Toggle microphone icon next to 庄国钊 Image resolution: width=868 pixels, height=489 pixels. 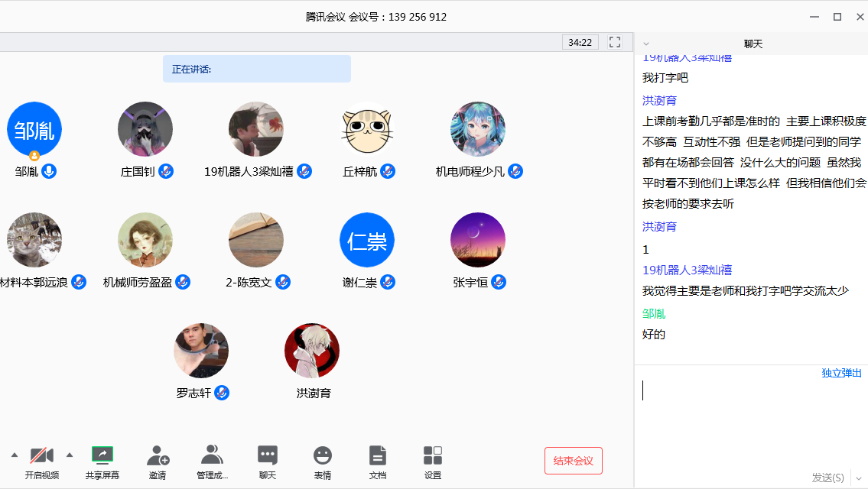(x=166, y=171)
